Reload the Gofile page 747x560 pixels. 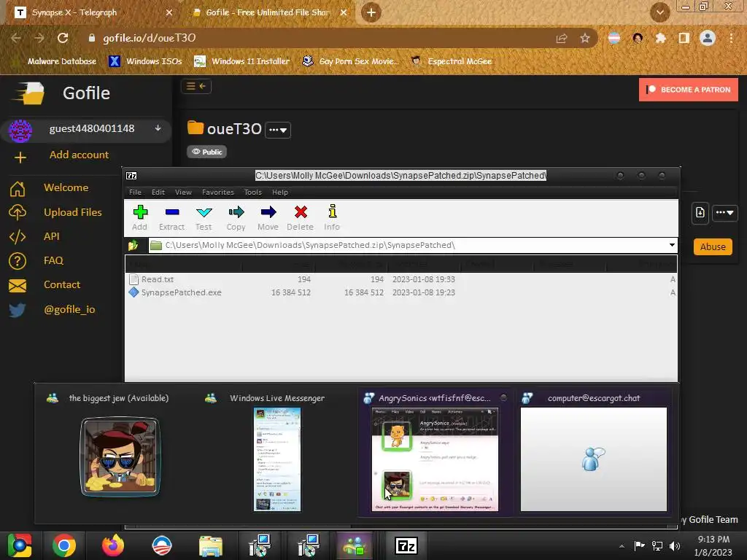tap(63, 38)
